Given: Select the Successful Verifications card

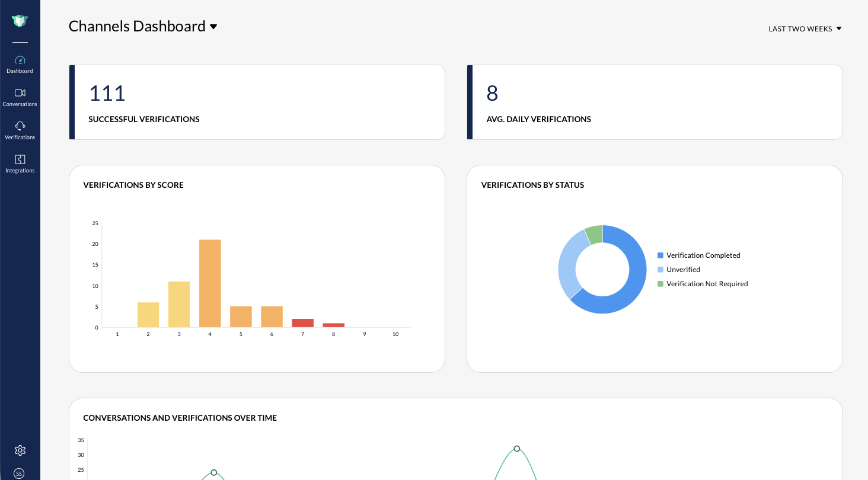Looking at the screenshot, I should (x=257, y=103).
